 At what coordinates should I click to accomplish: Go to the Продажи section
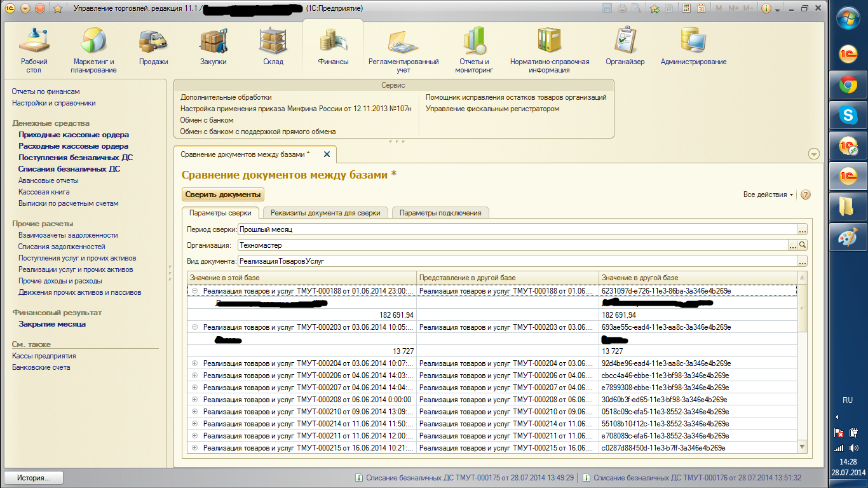tap(153, 48)
